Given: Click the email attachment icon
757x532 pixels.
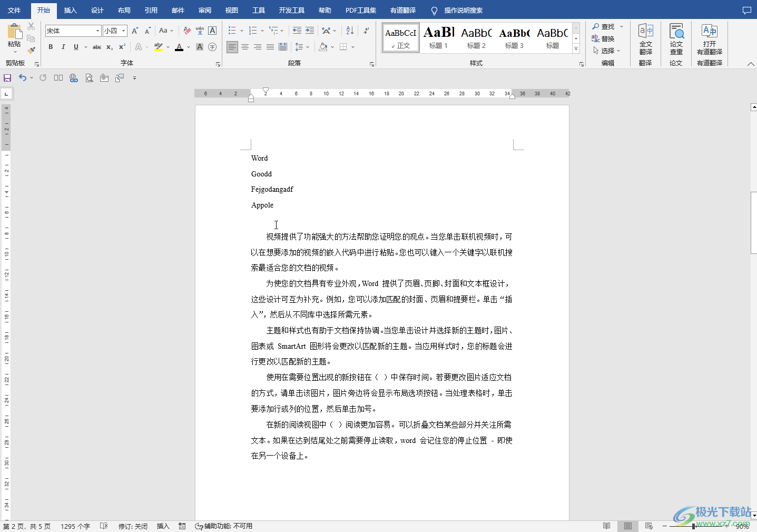Looking at the screenshot, I should [x=104, y=78].
